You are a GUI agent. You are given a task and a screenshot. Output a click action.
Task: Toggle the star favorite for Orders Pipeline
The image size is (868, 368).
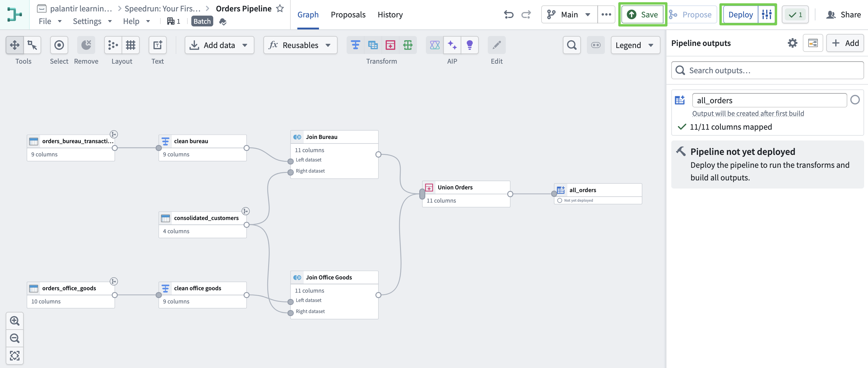coord(280,8)
